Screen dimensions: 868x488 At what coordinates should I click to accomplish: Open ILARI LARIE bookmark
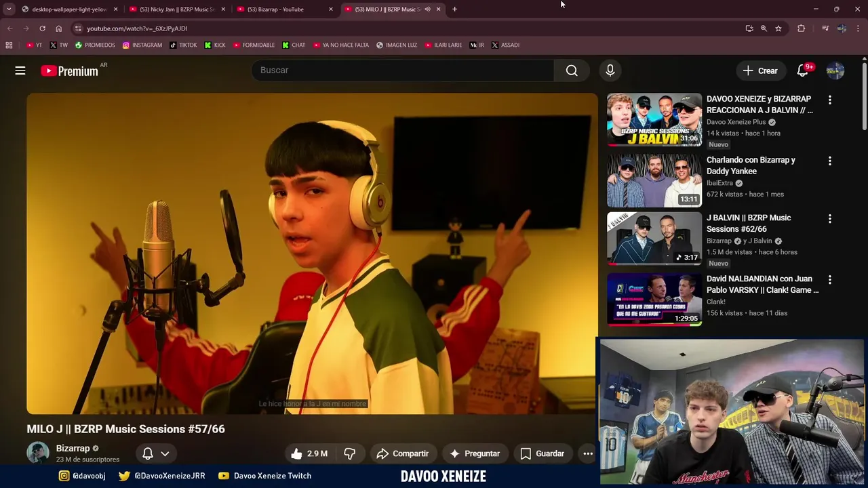(443, 45)
